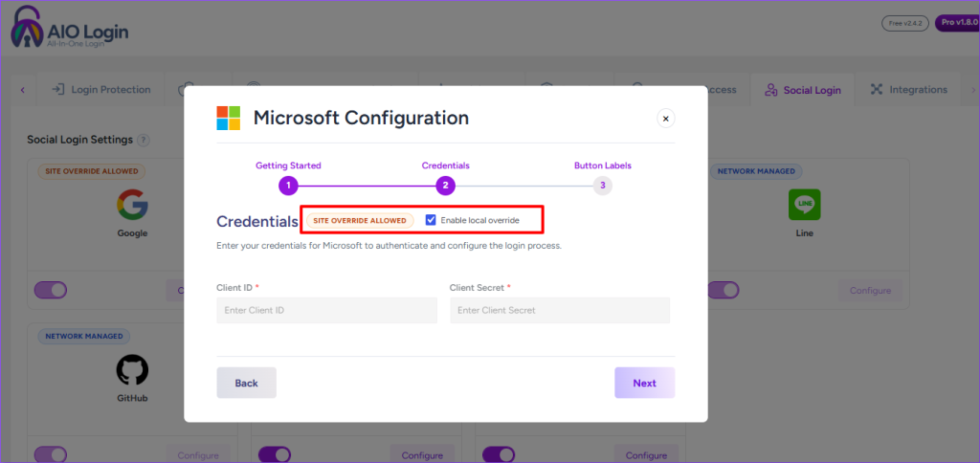This screenshot has width=980, height=463.
Task: Click the GitHub octocat logo
Action: (132, 370)
